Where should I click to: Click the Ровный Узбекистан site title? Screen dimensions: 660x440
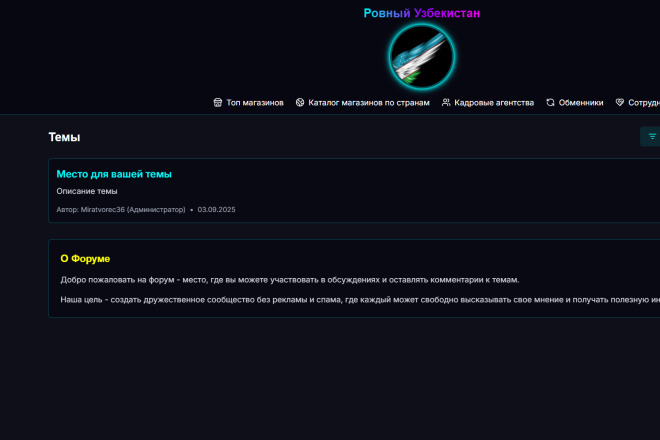[422, 13]
